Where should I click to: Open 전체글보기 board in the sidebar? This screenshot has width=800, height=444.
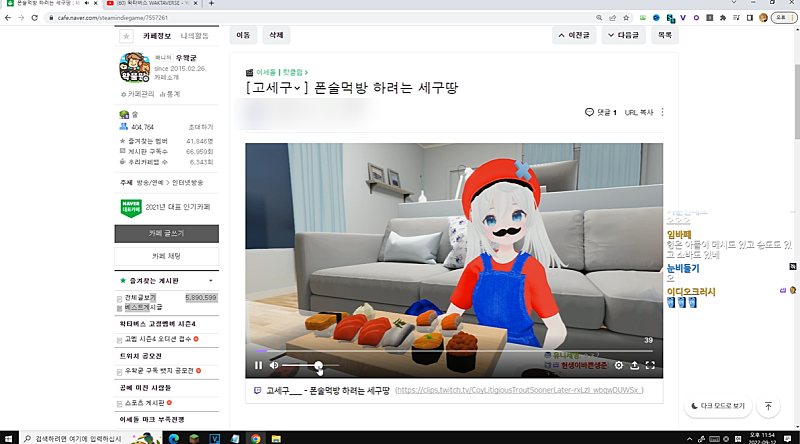pos(140,298)
